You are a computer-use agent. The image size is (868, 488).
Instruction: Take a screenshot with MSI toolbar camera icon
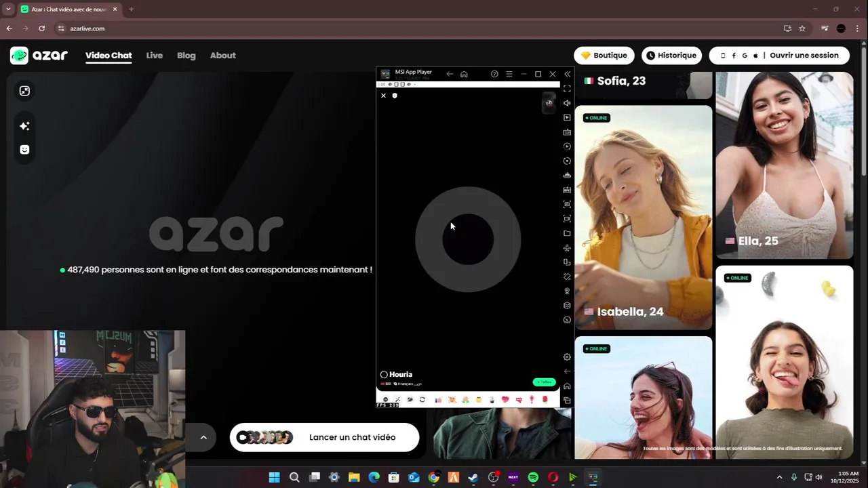(567, 204)
